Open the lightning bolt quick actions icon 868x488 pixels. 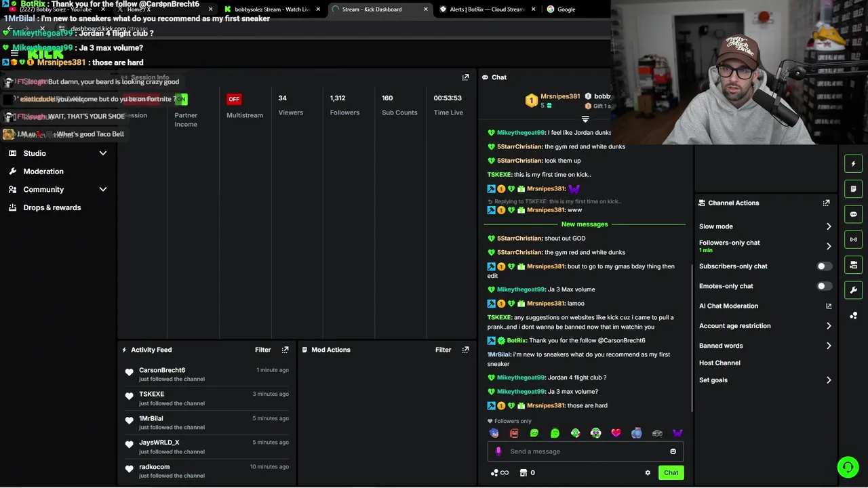tap(853, 163)
